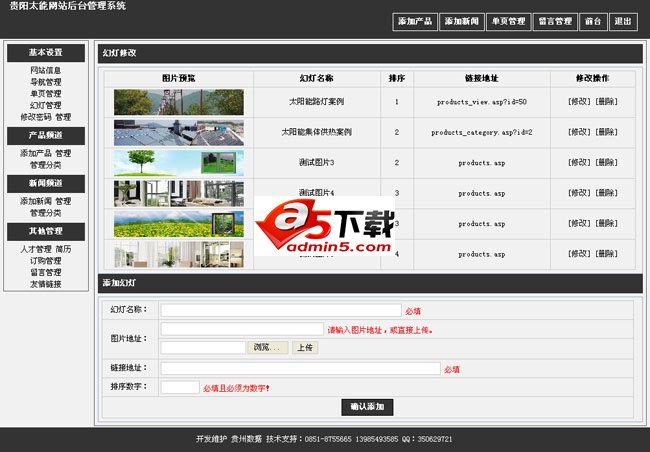Image resolution: width=650 pixels, height=452 pixels.
Task: Open 简历 in the sidebar
Action: click(63, 249)
